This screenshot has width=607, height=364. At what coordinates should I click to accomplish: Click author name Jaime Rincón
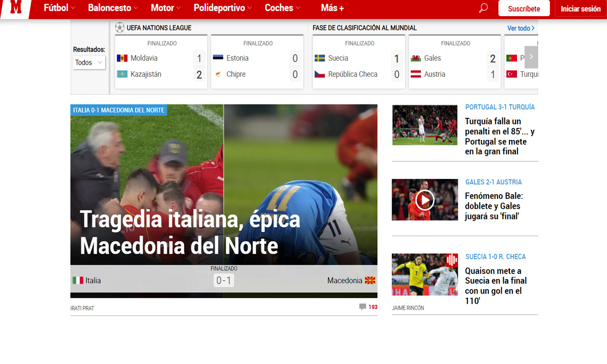click(408, 308)
